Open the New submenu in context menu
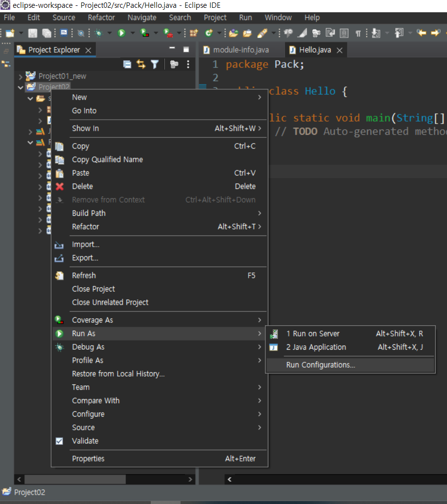447x504 pixels. click(160, 97)
